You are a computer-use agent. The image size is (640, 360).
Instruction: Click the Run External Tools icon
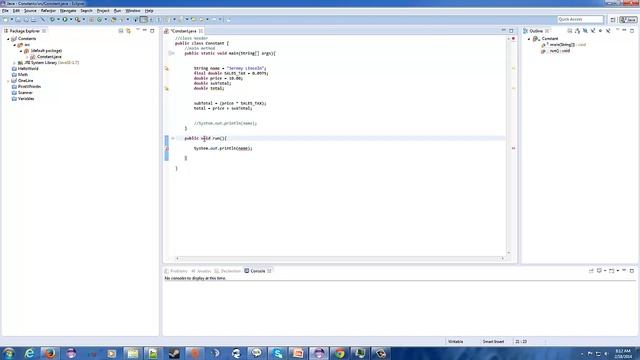click(78, 19)
